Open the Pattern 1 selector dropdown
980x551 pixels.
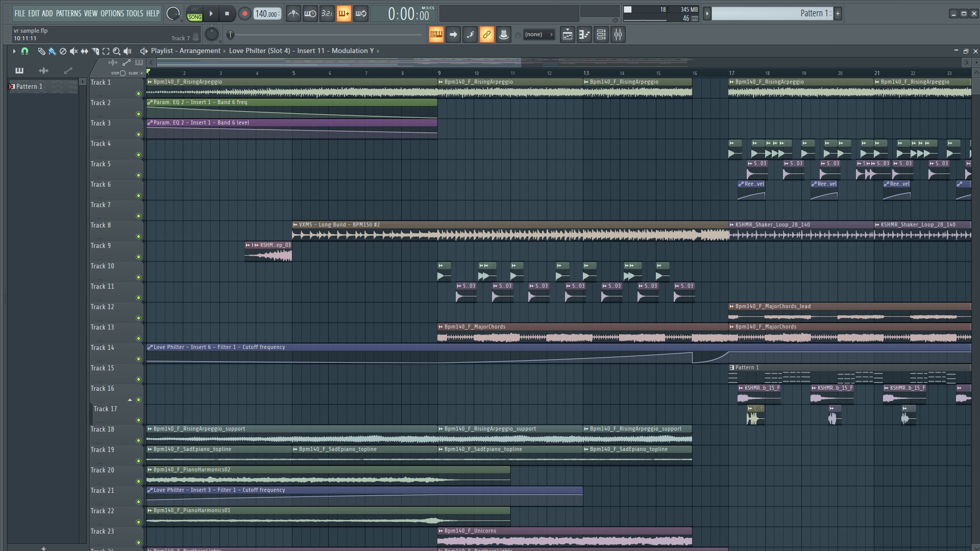pyautogui.click(x=772, y=14)
